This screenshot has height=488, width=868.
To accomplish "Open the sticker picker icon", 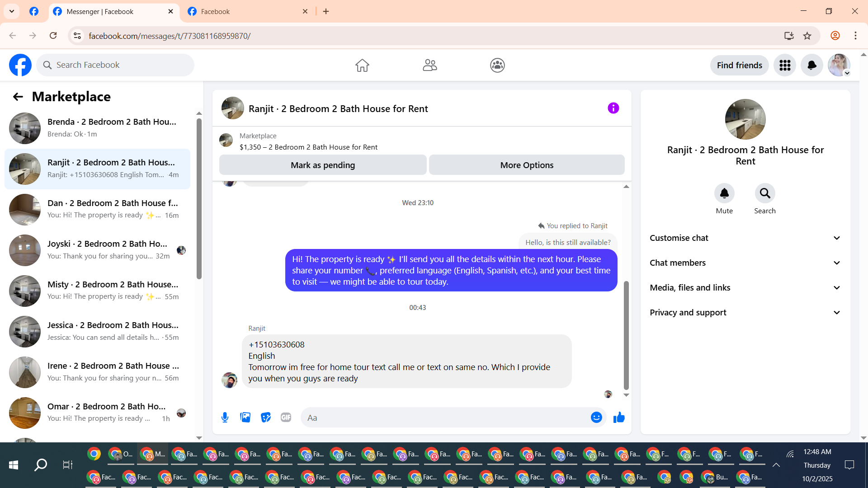I will pyautogui.click(x=266, y=418).
